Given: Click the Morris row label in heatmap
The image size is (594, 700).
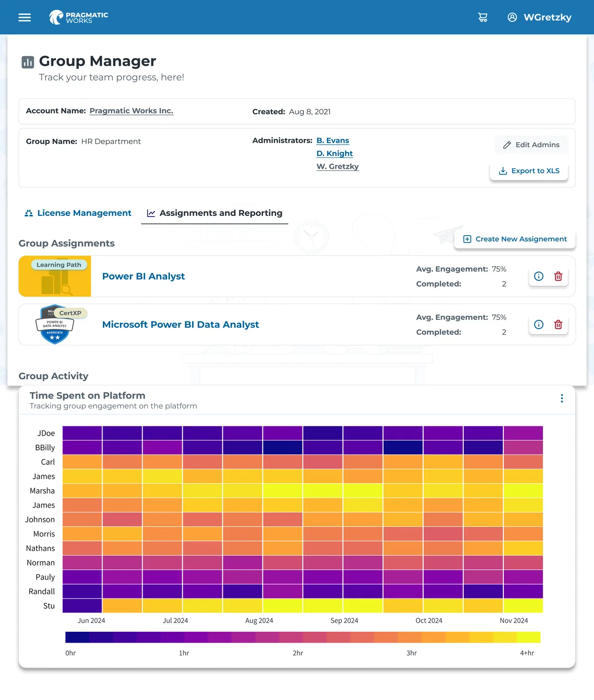Looking at the screenshot, I should tap(44, 534).
